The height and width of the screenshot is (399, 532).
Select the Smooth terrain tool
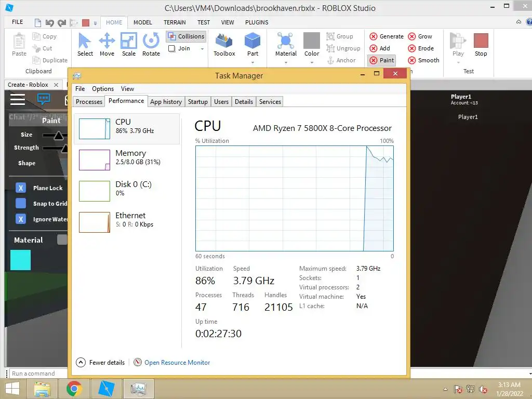[x=423, y=60]
